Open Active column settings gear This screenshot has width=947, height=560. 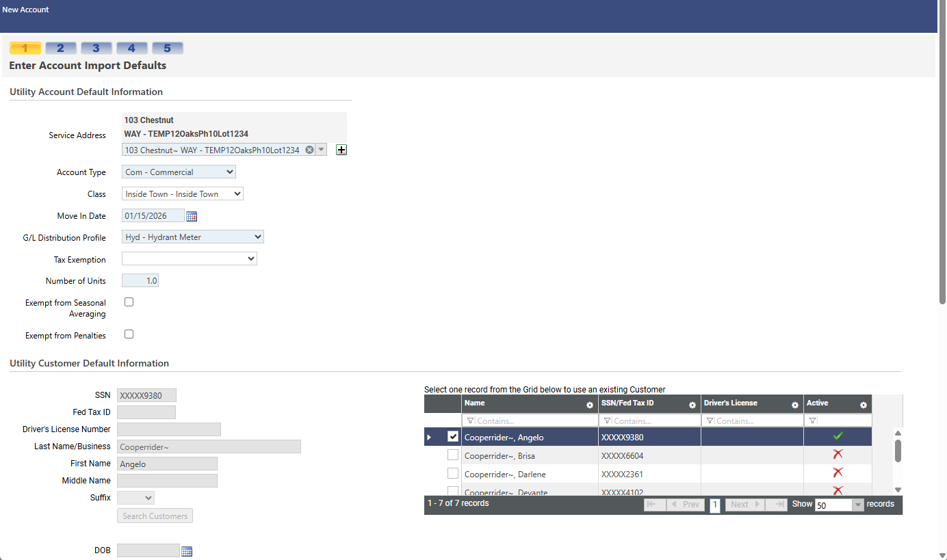(863, 405)
